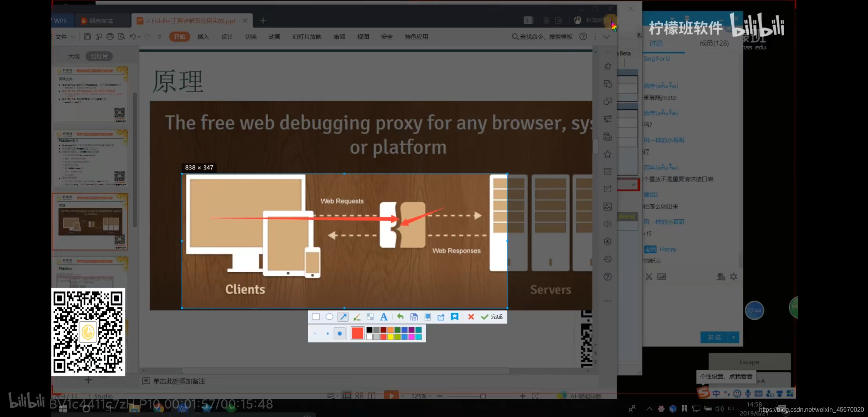The height and width of the screenshot is (417, 868).
Task: Pick the black color swatch
Action: pyautogui.click(x=370, y=330)
